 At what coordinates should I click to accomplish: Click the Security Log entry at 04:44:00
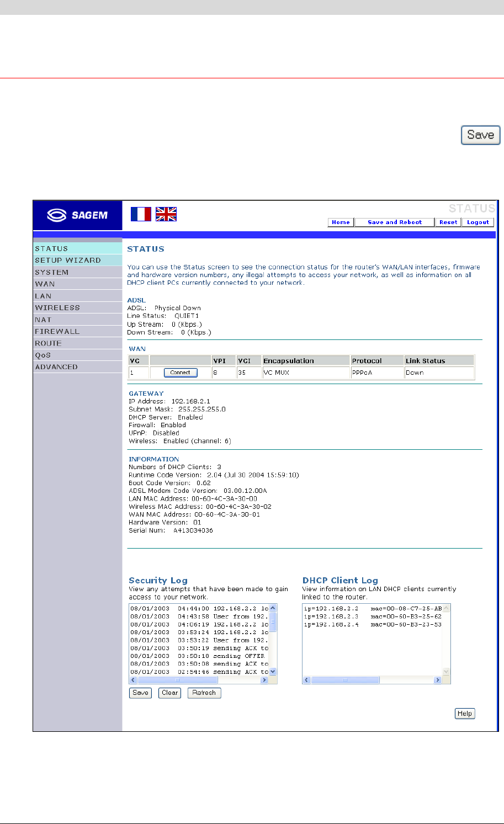click(x=199, y=608)
